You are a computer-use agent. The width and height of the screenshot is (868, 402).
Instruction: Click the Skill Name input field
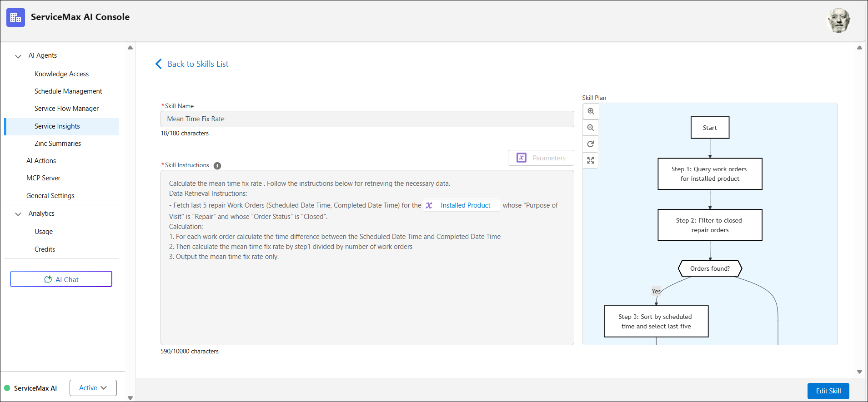tap(367, 119)
